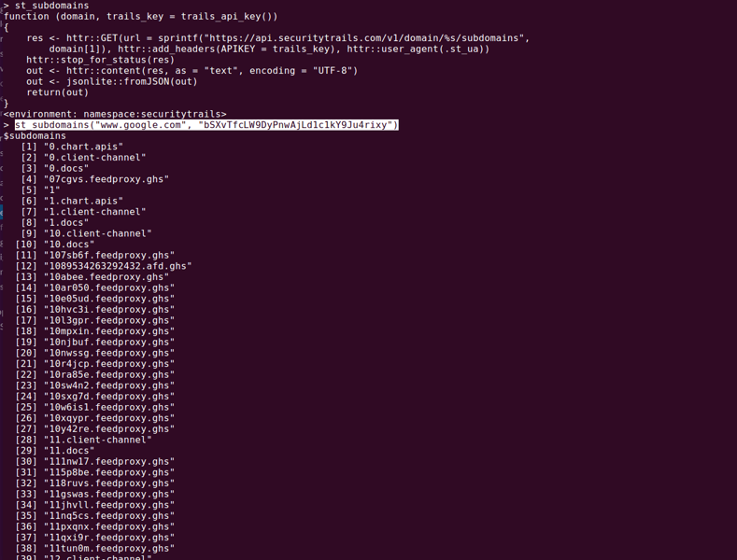The image size is (737, 560).
Task: Click the "11tun0m.feedproxy.ghs" entry
Action: click(x=109, y=548)
